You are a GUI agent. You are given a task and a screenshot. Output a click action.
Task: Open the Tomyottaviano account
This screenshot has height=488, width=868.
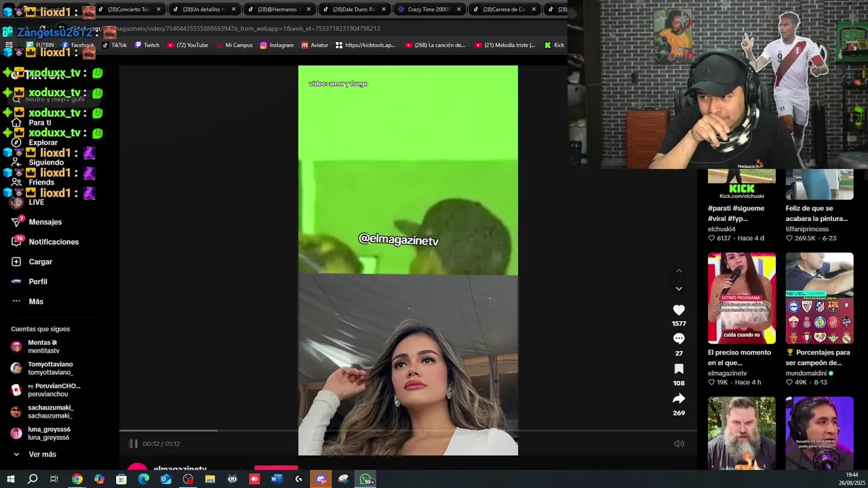(42, 368)
